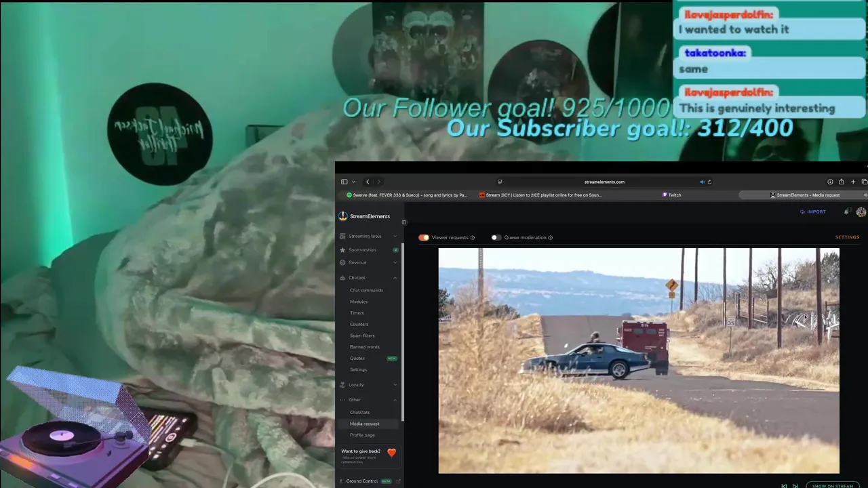Click the Revenue dollar icon

coord(342,262)
